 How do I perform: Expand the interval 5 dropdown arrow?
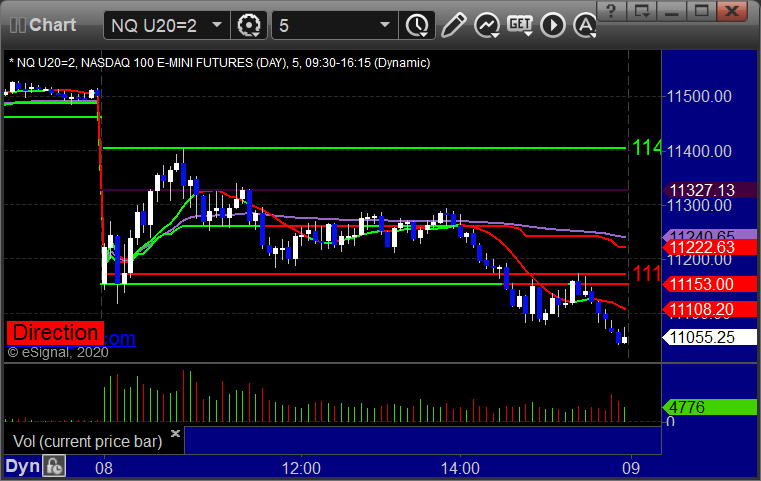pyautogui.click(x=385, y=25)
